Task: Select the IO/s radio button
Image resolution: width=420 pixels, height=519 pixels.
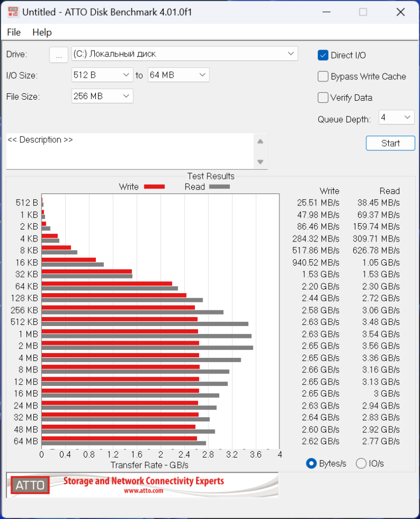Action: [361, 463]
